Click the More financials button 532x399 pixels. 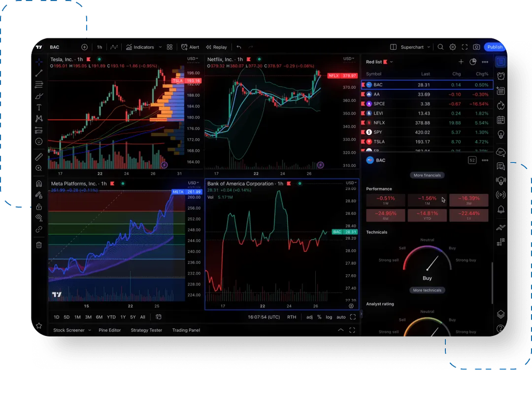[428, 175]
